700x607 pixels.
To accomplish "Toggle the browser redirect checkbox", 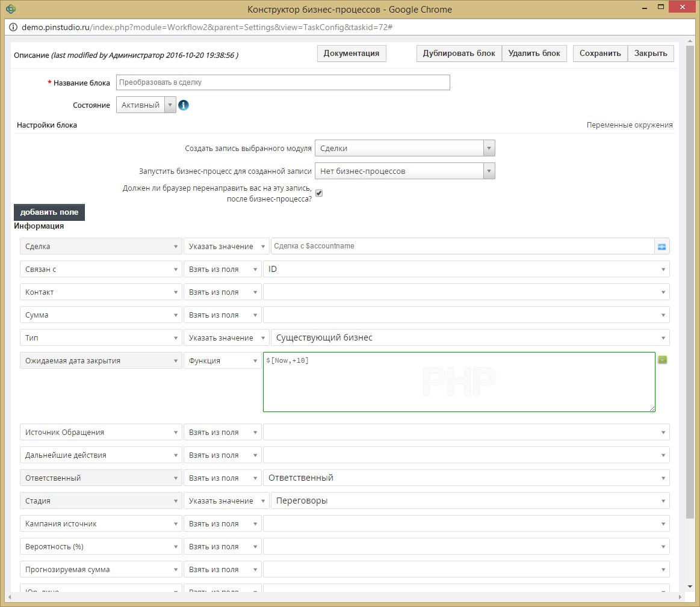I will [319, 193].
